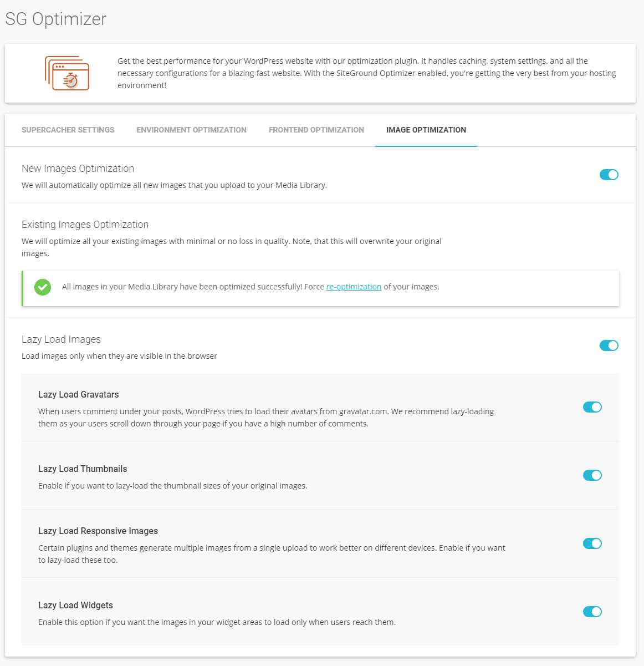Click the New Images Optimization heading
This screenshot has width=644, height=666.
(x=78, y=169)
